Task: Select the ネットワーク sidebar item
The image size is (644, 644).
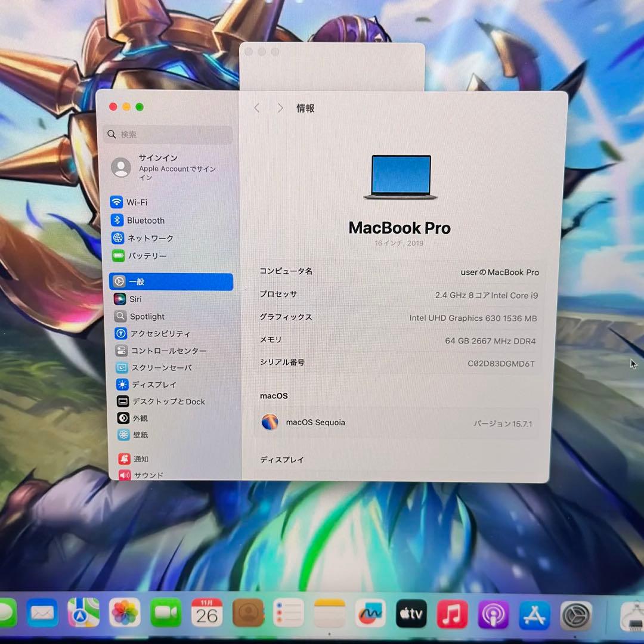Action: 149,238
